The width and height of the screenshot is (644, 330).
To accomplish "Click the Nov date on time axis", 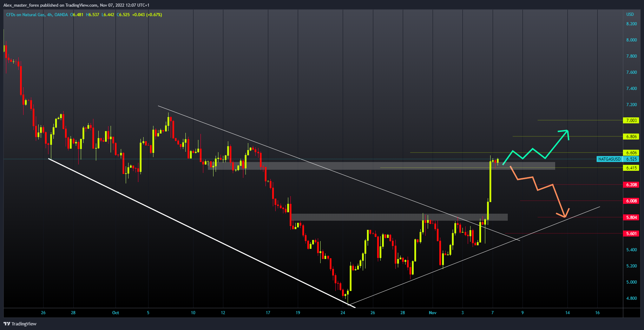I will 433,312.
